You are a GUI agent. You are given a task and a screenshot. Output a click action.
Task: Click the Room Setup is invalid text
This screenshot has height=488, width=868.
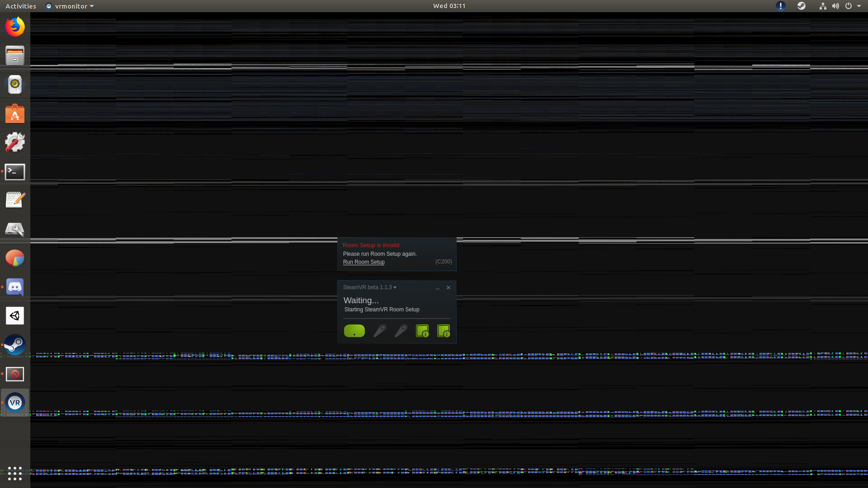point(371,245)
